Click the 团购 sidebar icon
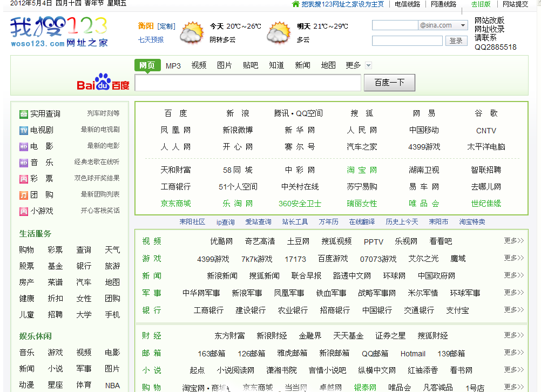The width and height of the screenshot is (541, 392). tap(23, 195)
